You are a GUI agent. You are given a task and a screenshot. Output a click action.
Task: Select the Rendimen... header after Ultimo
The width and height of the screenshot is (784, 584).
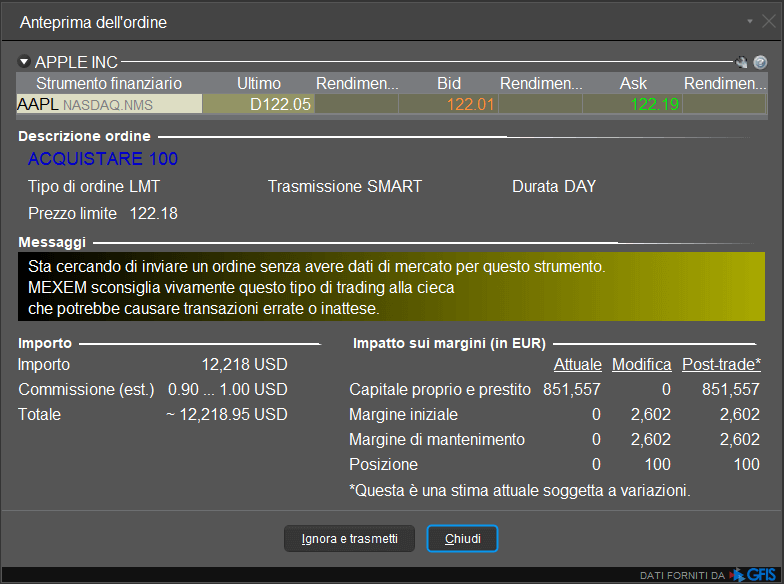[x=357, y=84]
